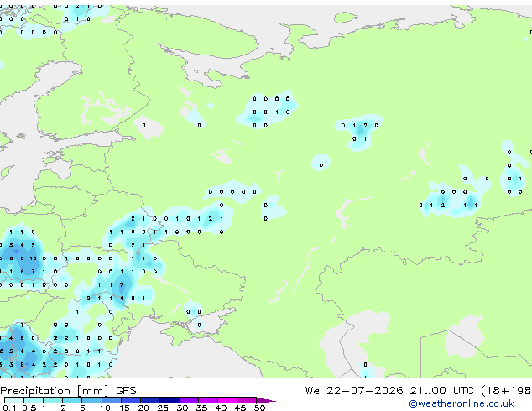
Task: Click the '0.1' legend scale label
Action: click(x=10, y=408)
